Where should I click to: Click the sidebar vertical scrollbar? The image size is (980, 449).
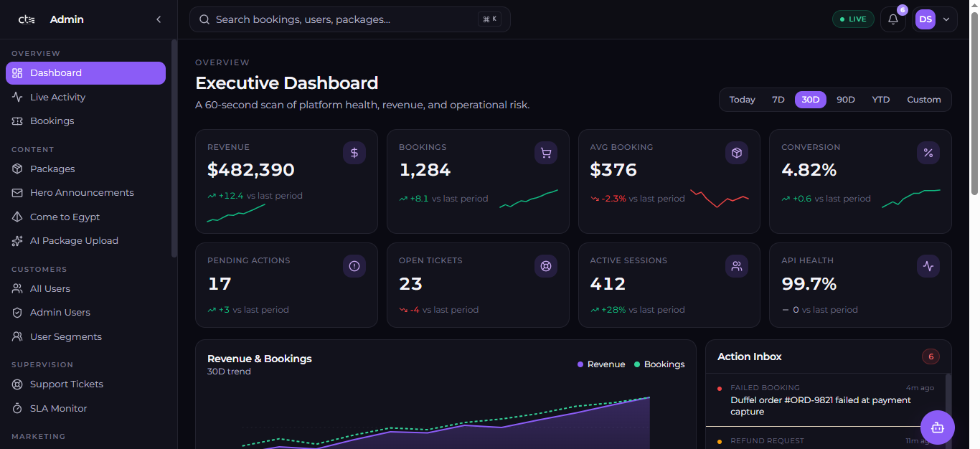pos(174,148)
